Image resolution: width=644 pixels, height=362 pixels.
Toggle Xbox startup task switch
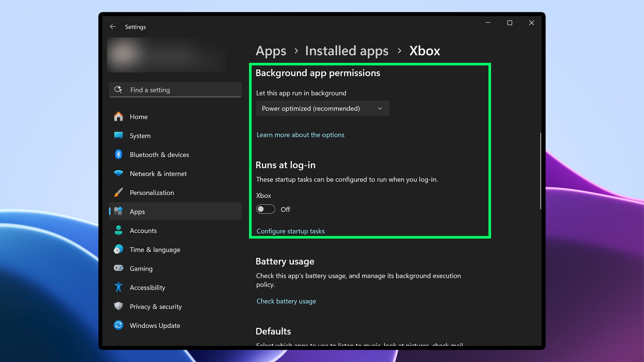point(266,209)
